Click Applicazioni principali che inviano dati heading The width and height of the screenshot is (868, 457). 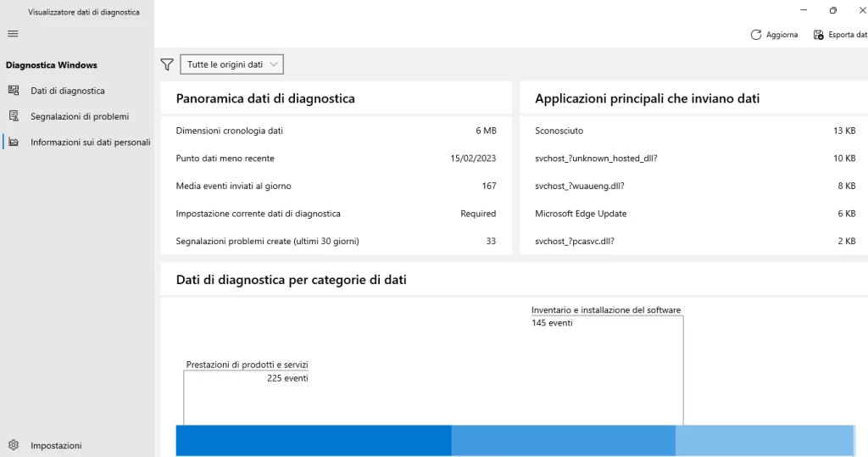647,98
